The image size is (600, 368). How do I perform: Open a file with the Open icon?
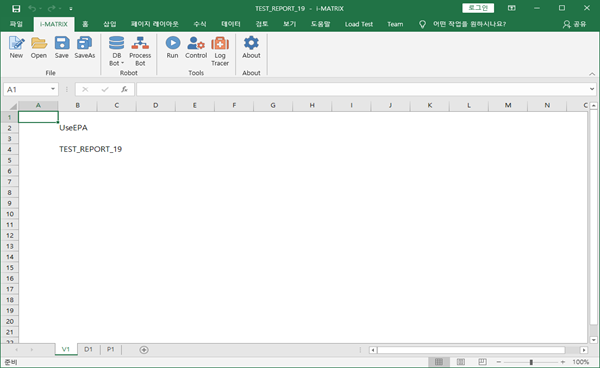[x=39, y=47]
